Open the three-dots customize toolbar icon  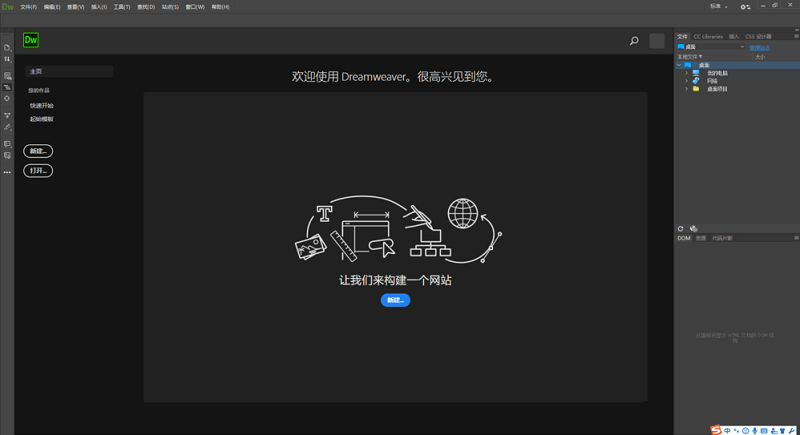pyautogui.click(x=7, y=172)
